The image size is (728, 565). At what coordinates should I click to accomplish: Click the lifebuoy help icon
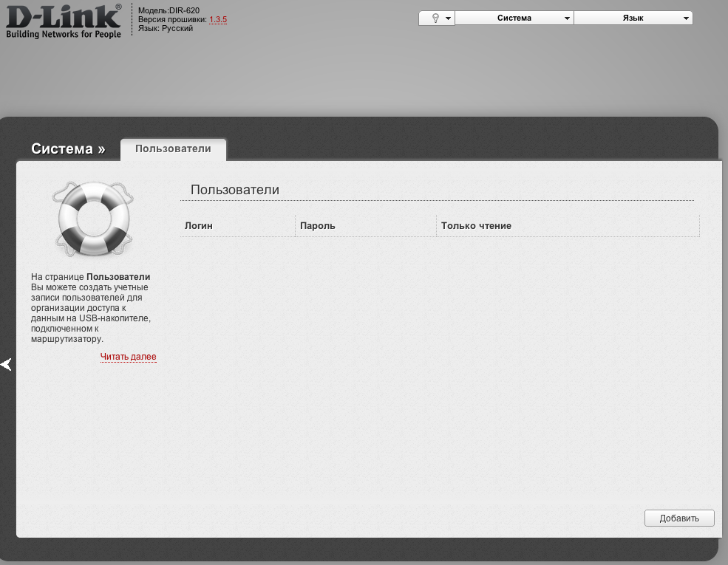(93, 219)
